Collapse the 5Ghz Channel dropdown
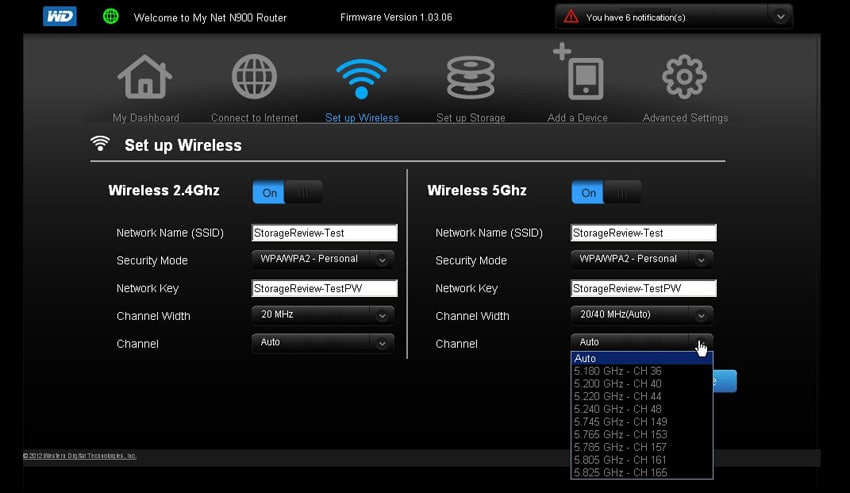The height and width of the screenshot is (493, 850). pos(642,342)
